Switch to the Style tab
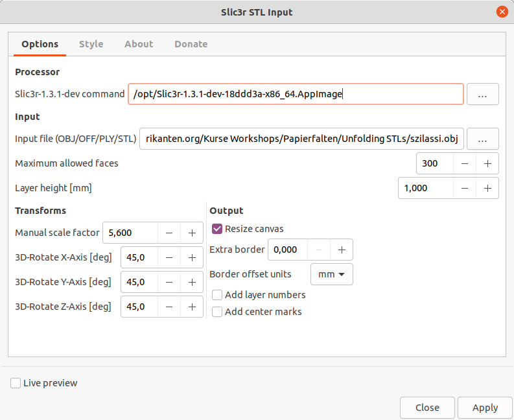This screenshot has height=420, width=514. pos(91,44)
